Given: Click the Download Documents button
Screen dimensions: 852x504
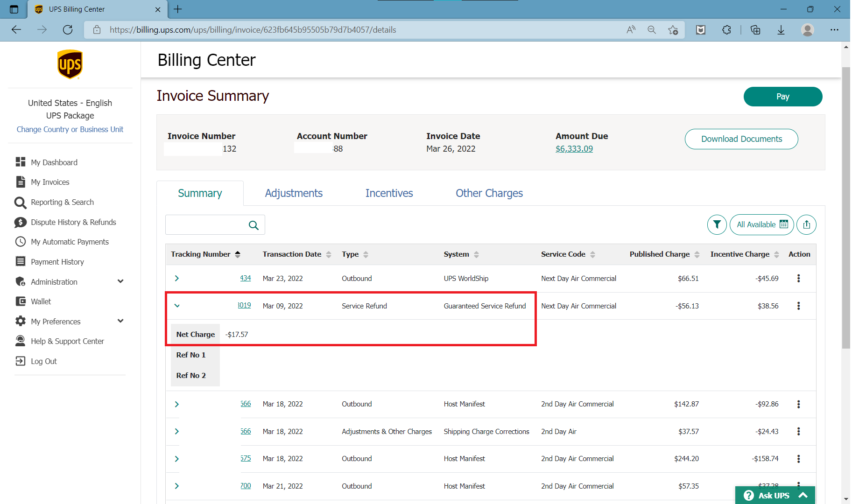Looking at the screenshot, I should pyautogui.click(x=741, y=139).
